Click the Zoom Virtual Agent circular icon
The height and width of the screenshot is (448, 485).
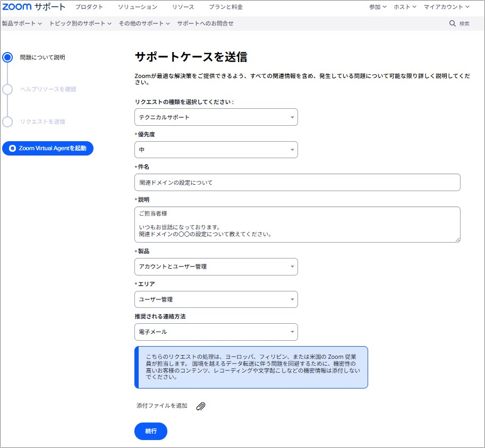pyautogui.click(x=12, y=148)
